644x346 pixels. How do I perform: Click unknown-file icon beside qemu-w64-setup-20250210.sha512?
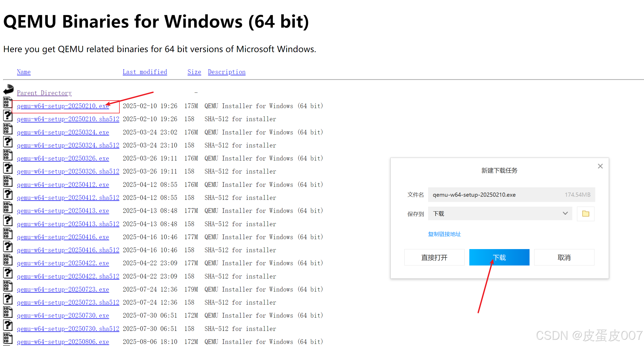click(x=8, y=115)
